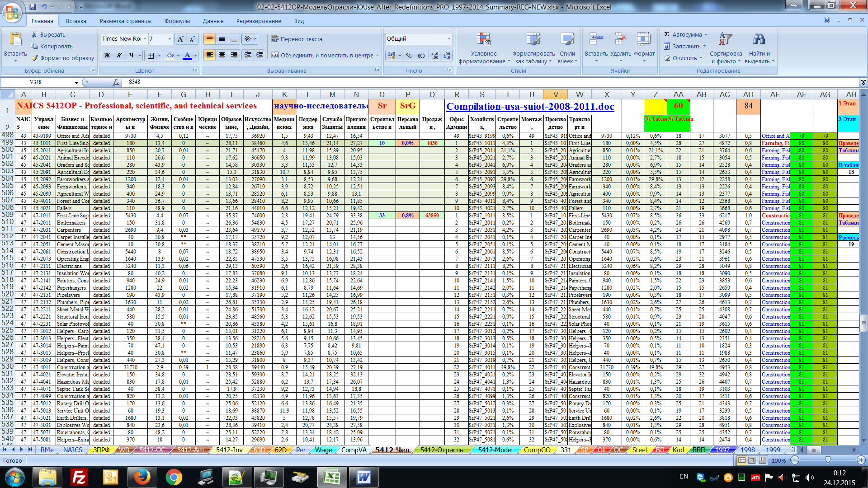
Task: Expand the number format dropdown
Action: tap(448, 39)
